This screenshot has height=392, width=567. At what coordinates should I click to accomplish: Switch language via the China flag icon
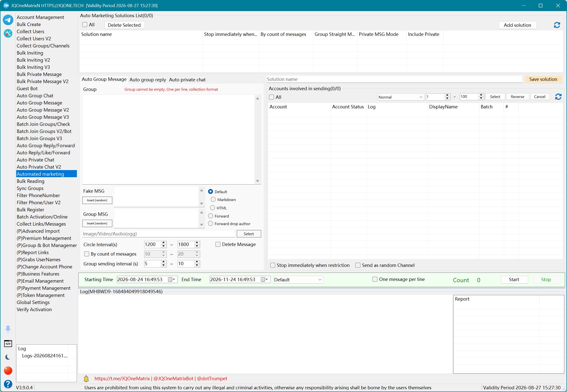pyautogui.click(x=8, y=370)
